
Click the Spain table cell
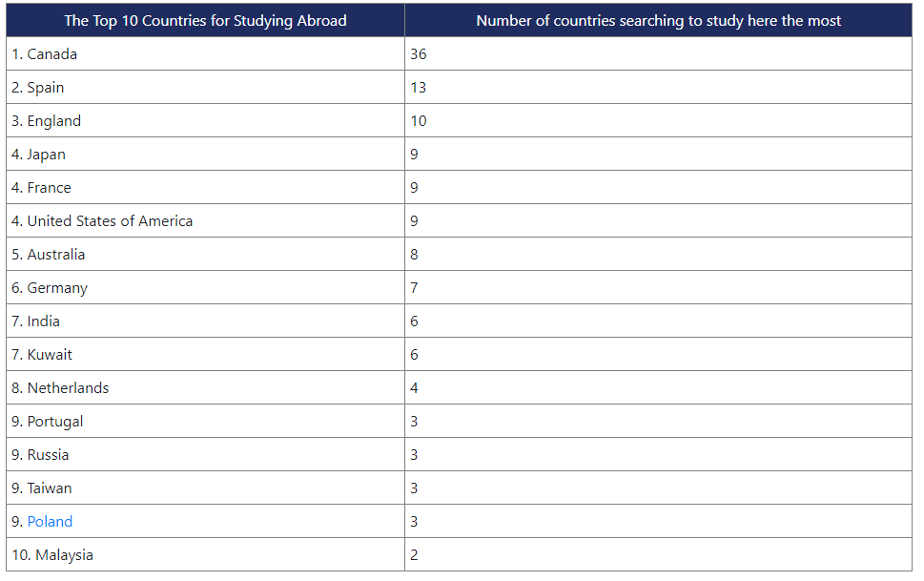205,88
